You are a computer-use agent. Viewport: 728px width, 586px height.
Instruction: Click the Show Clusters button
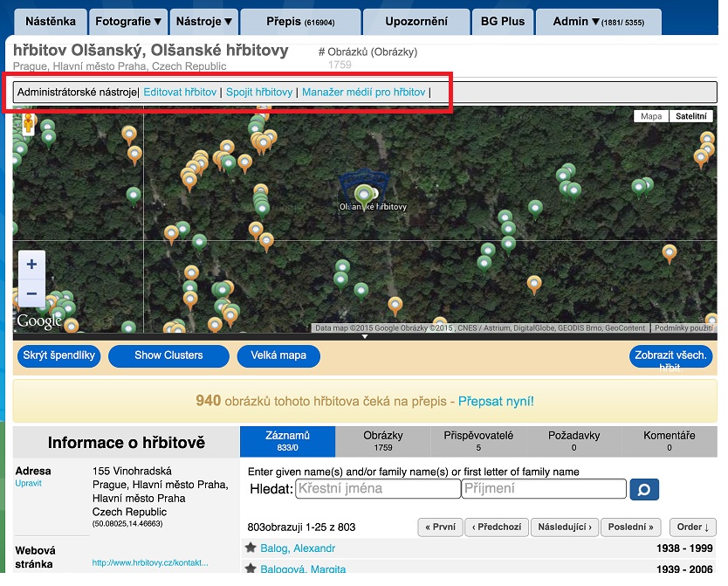(x=168, y=355)
